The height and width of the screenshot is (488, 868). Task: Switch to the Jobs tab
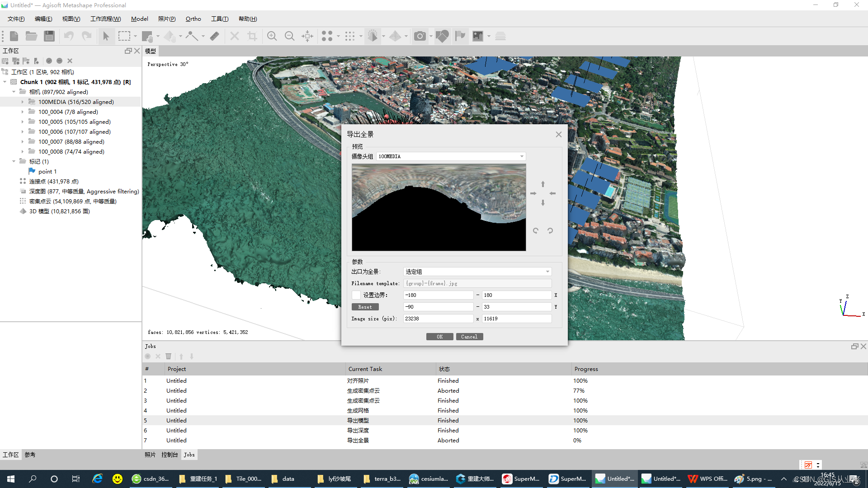coord(189,455)
